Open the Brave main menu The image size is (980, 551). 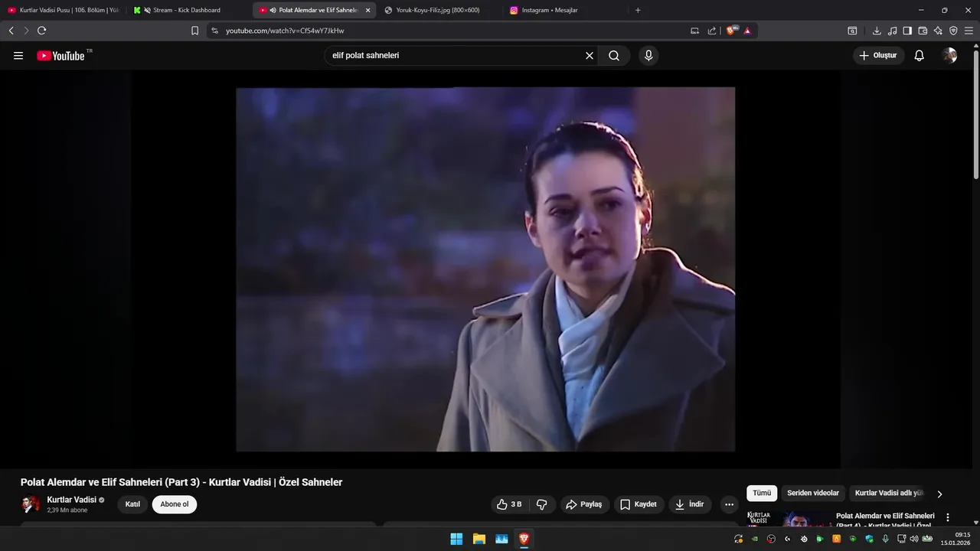[x=969, y=31]
